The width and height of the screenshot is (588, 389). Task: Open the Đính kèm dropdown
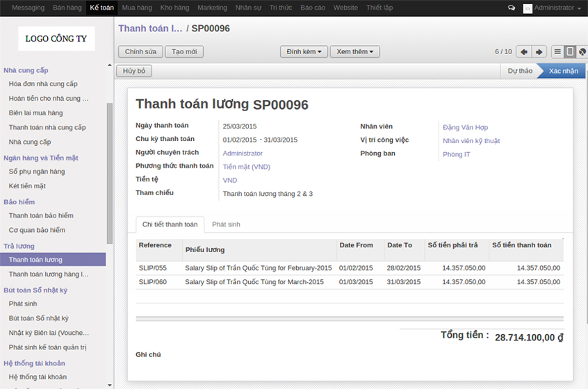304,52
